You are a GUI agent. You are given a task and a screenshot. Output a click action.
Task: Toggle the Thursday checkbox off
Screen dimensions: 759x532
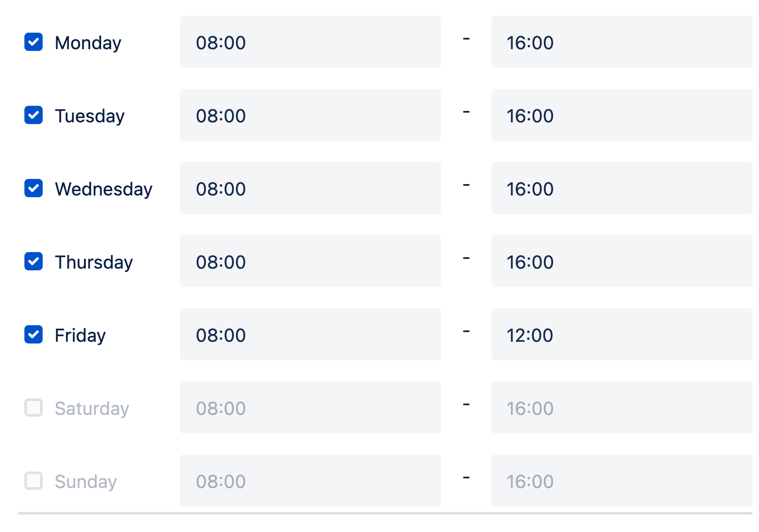[34, 262]
